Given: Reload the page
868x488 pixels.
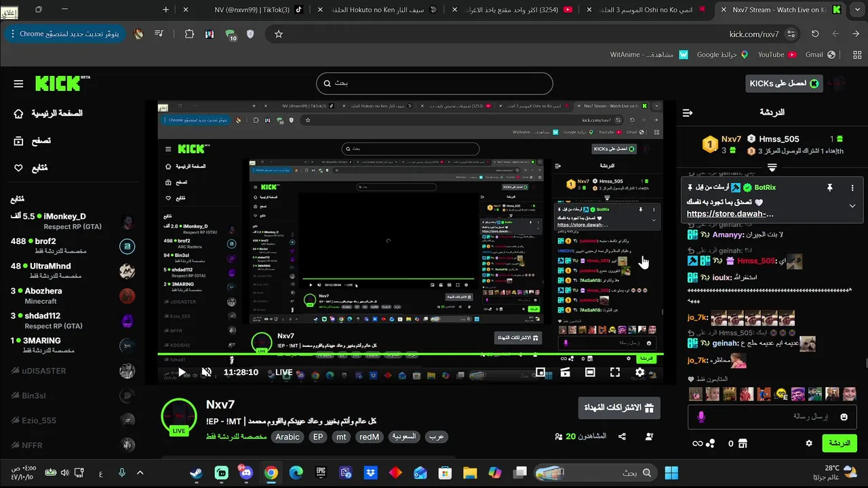Looking at the screenshot, I should pos(815,34).
